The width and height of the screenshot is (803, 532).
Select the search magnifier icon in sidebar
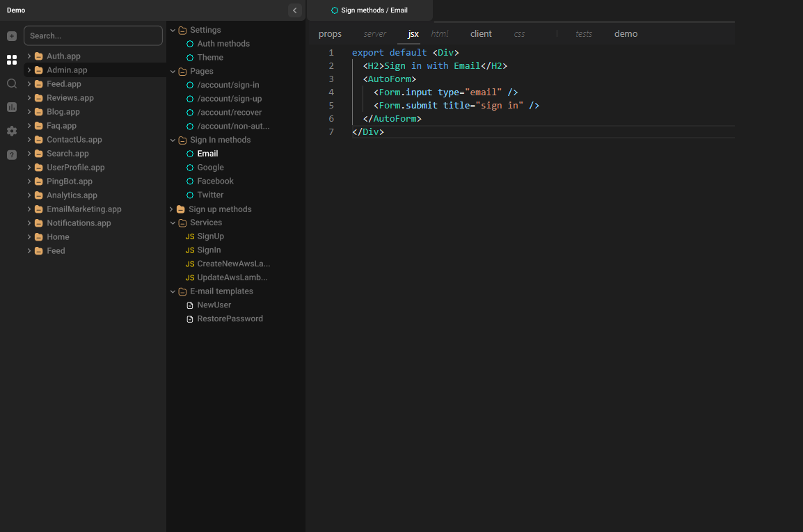click(x=11, y=83)
